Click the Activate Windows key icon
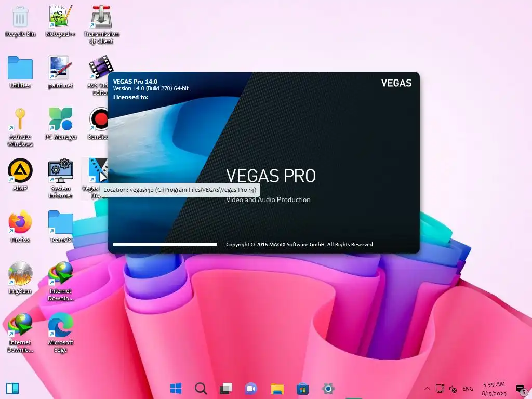532x399 pixels. pos(20,127)
